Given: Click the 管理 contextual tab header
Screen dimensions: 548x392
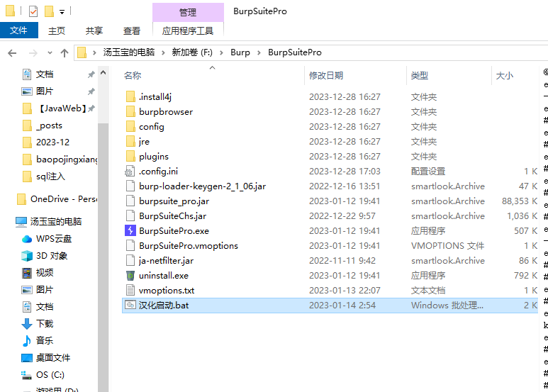Looking at the screenshot, I should pos(188,13).
